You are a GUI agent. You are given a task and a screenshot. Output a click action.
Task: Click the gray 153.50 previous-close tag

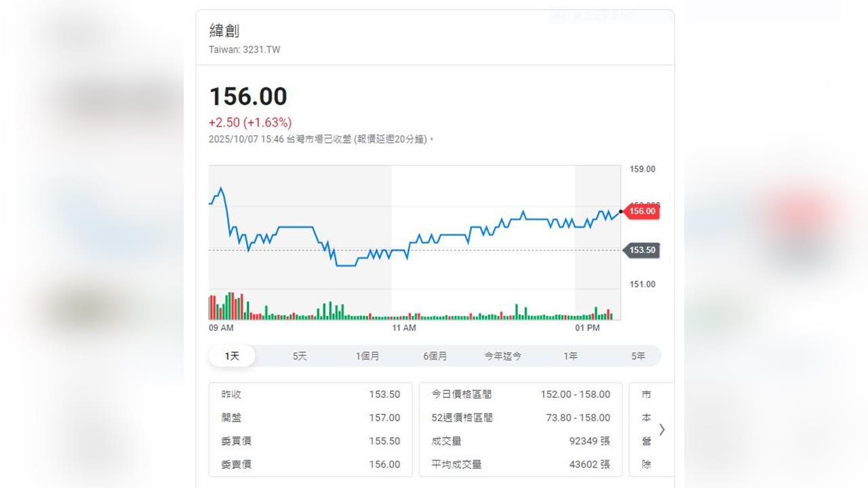pos(642,250)
